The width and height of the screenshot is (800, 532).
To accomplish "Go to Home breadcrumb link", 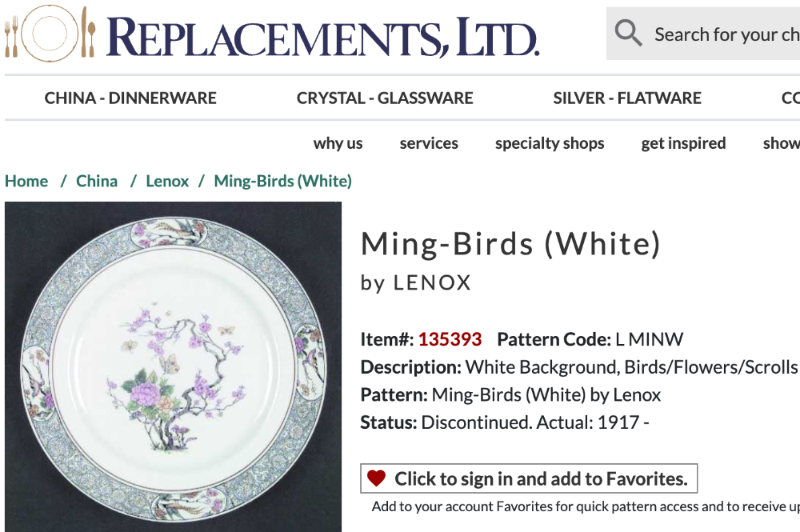I will pos(26,181).
